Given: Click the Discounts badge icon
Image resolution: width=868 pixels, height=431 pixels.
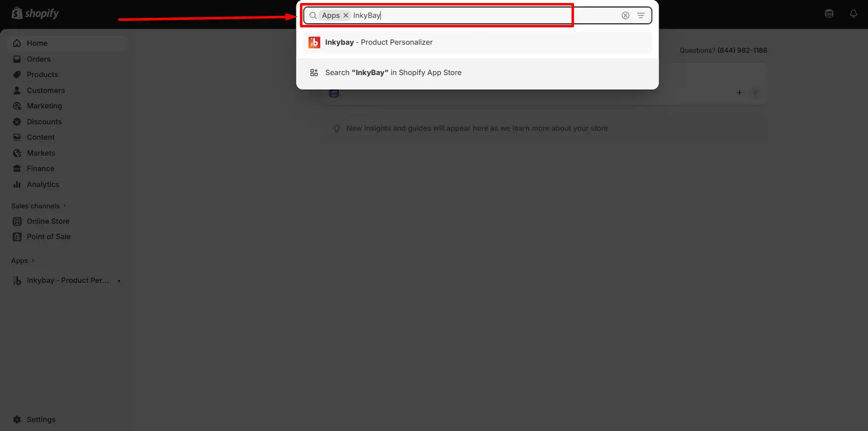Looking at the screenshot, I should (17, 122).
